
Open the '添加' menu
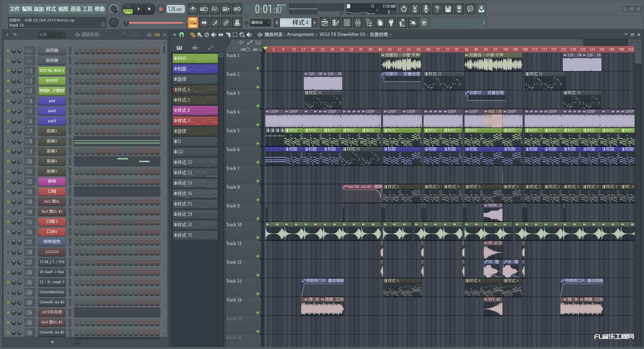pyautogui.click(x=39, y=9)
